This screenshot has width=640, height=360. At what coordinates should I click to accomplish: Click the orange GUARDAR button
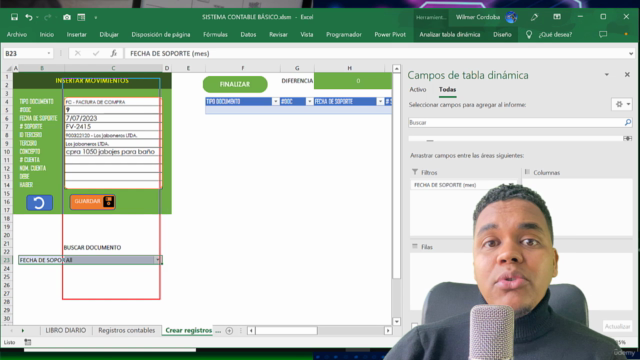tap(93, 202)
